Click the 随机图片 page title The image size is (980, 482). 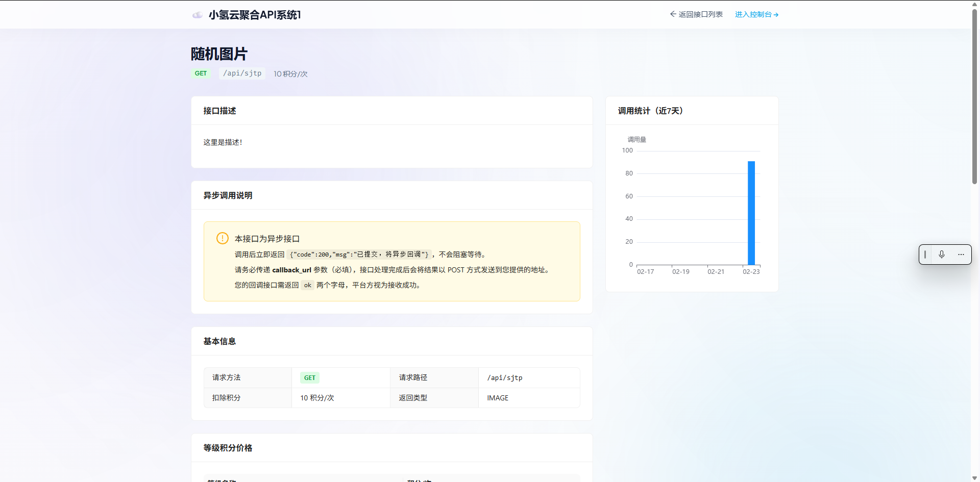point(218,54)
